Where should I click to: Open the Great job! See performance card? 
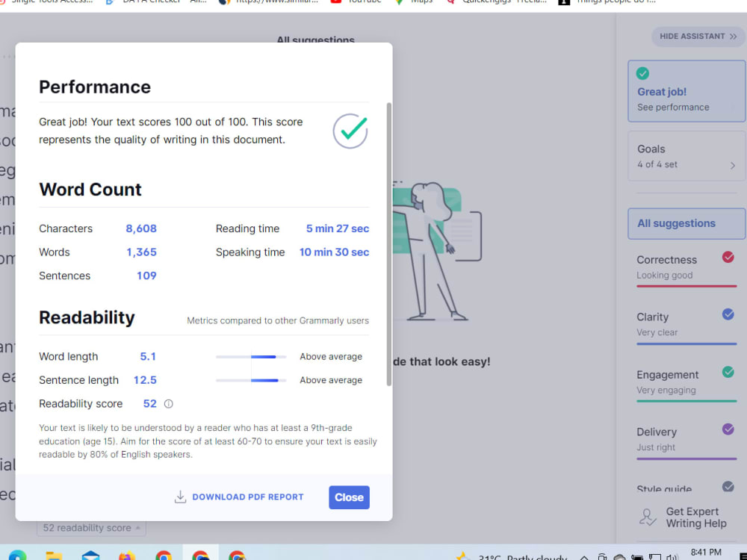click(x=686, y=91)
